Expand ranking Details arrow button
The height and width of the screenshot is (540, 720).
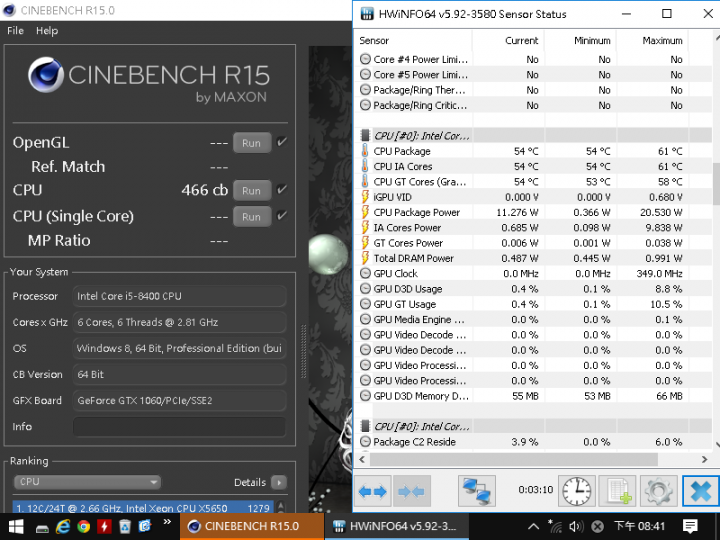click(x=279, y=482)
